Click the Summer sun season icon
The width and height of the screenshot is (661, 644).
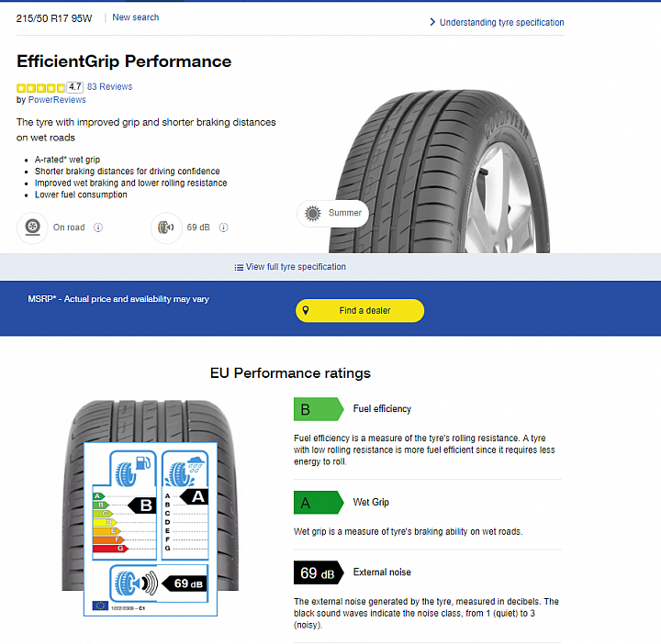click(x=313, y=213)
